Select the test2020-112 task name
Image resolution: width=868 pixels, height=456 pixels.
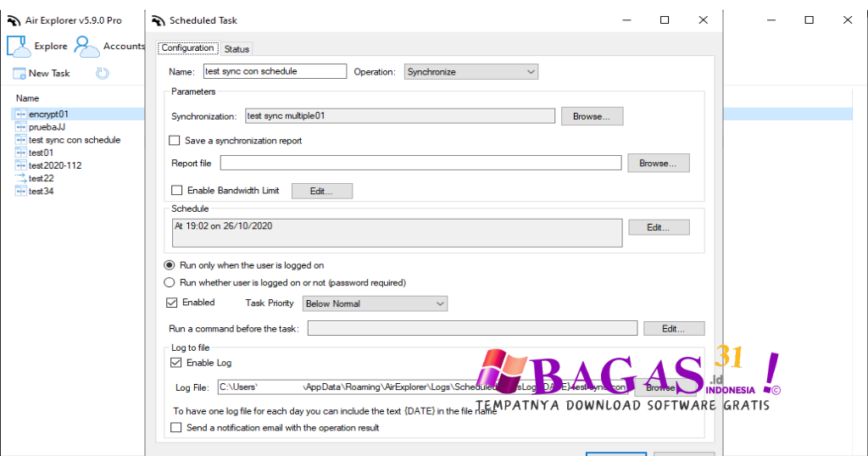(55, 165)
